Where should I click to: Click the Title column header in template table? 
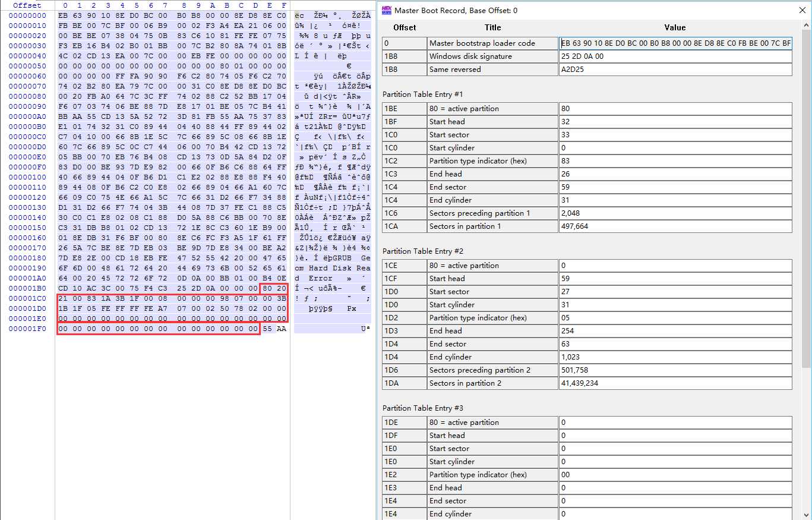[x=493, y=27]
